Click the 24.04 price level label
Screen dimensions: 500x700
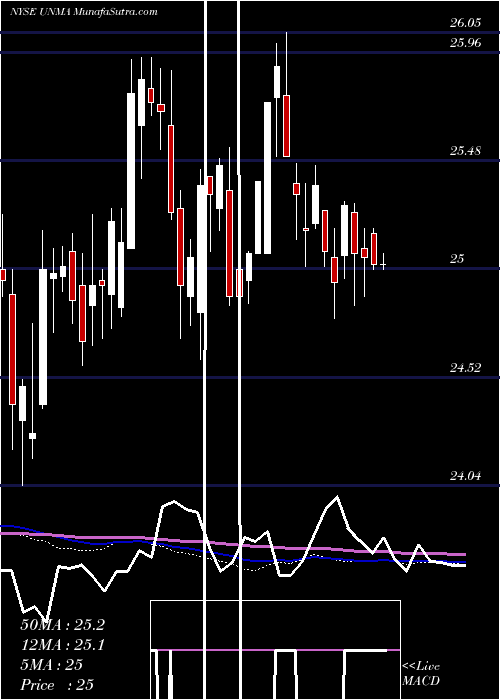click(465, 476)
